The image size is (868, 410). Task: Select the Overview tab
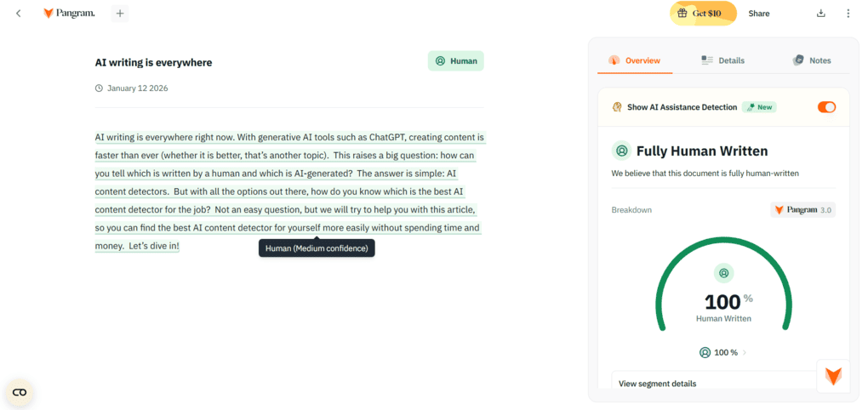[x=634, y=60]
